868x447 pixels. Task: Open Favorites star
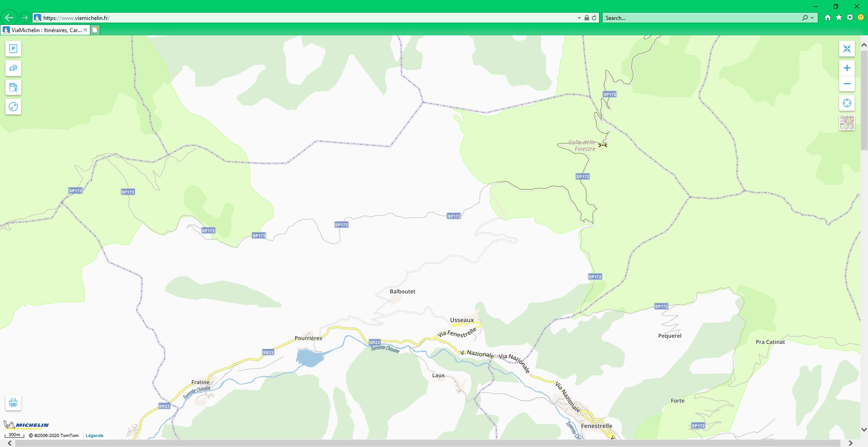[839, 18]
